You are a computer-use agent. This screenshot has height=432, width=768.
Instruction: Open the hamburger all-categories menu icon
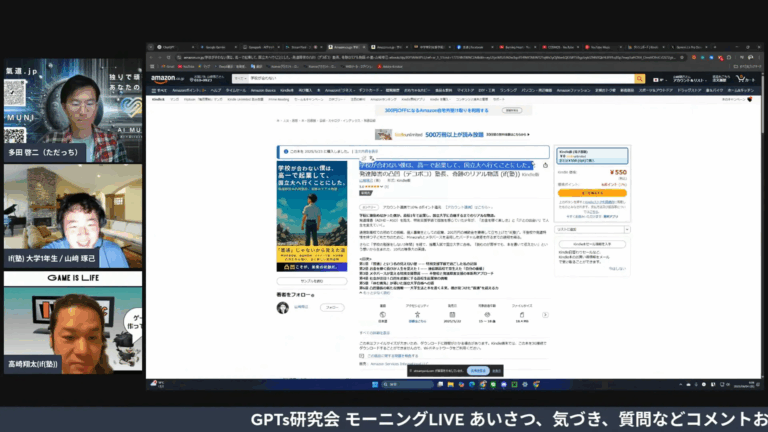154,91
